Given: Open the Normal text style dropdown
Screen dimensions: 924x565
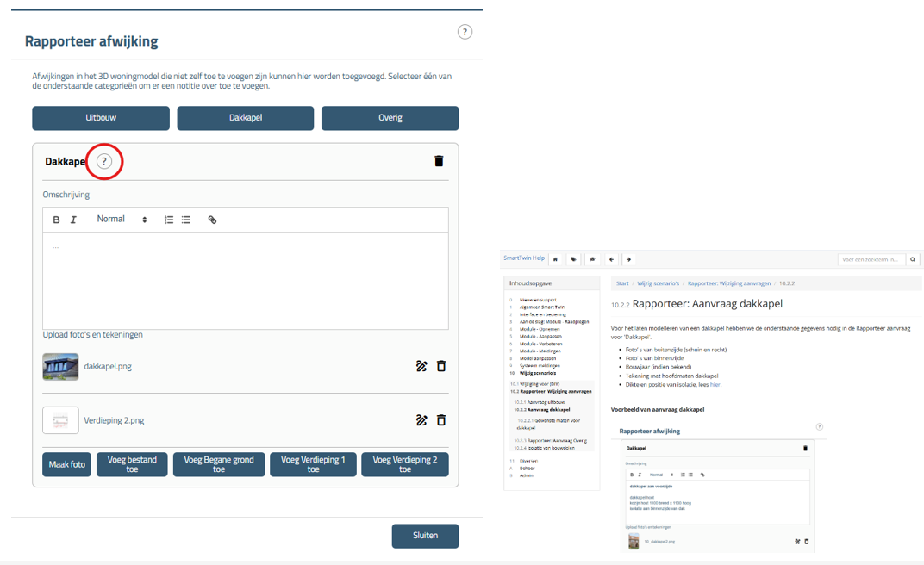Looking at the screenshot, I should [x=122, y=220].
